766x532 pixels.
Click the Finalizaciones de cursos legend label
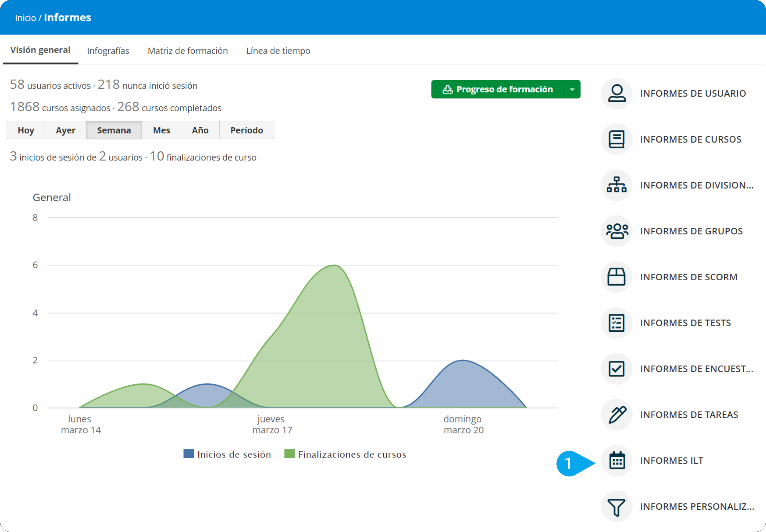click(x=352, y=455)
